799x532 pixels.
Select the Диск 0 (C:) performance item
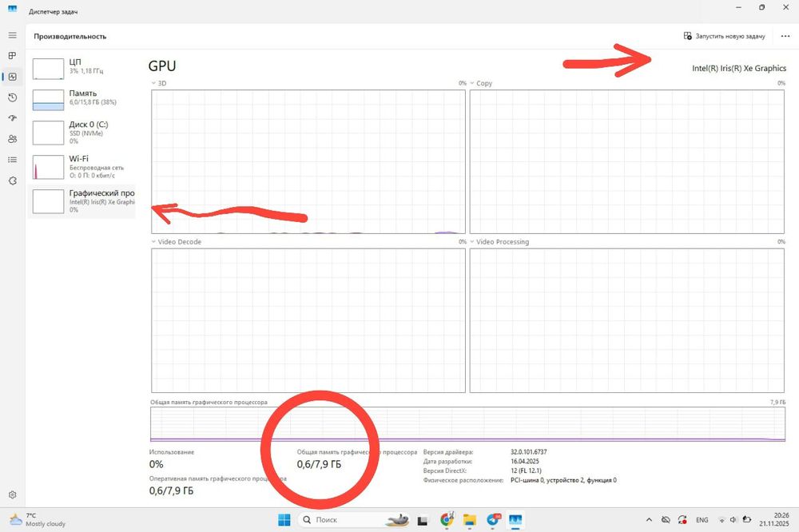click(81, 133)
